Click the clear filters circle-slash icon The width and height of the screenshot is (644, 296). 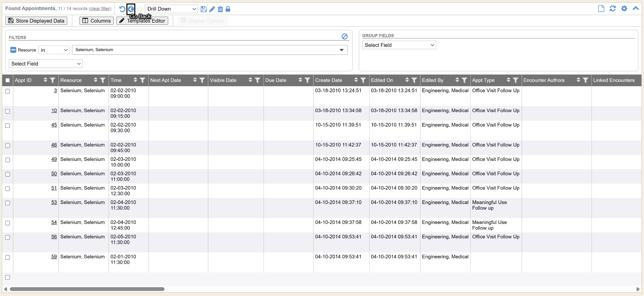[345, 37]
